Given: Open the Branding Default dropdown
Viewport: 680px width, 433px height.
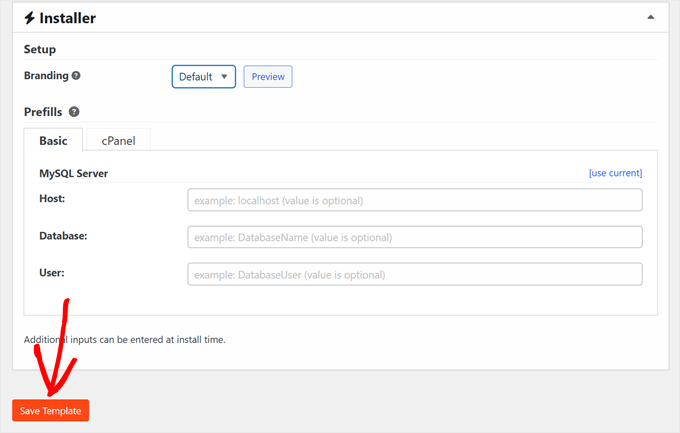Looking at the screenshot, I should (203, 77).
